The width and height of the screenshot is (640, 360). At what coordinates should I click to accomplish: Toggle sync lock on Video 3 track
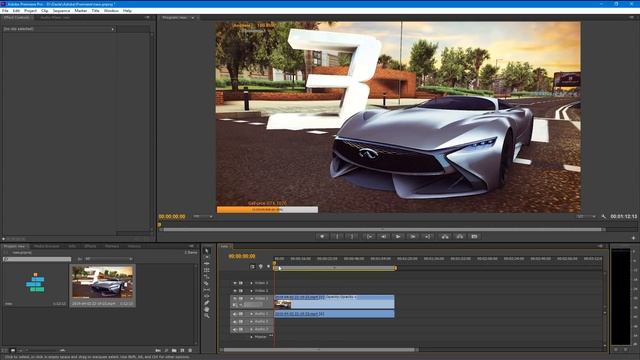point(241,283)
